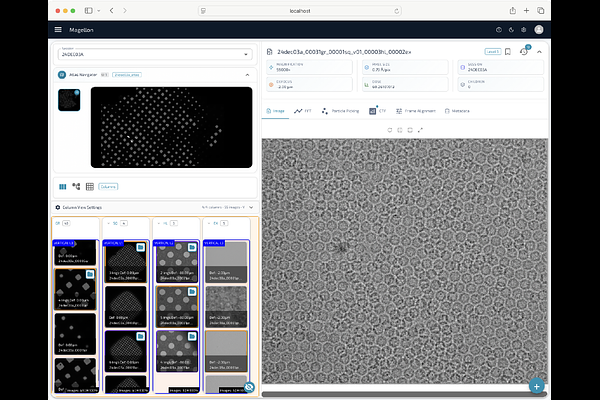Click the help icon in Magellon header
This screenshot has width=600, height=400.
pos(499,30)
